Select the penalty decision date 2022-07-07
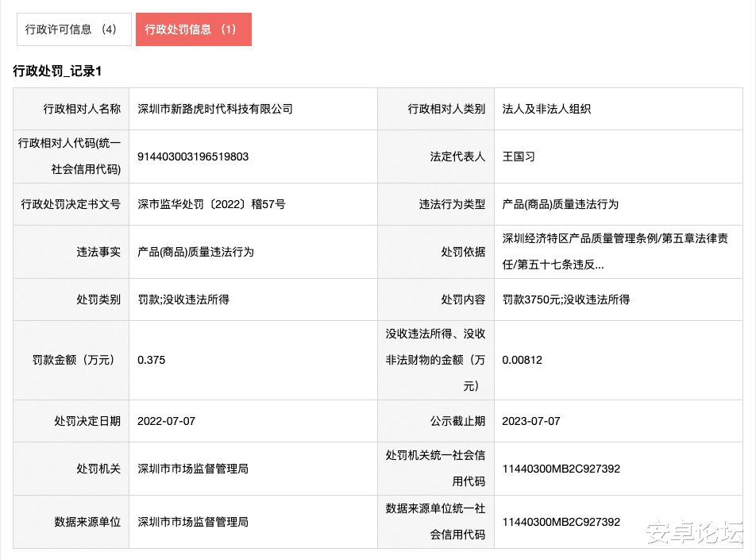The height and width of the screenshot is (560, 756). 166,421
